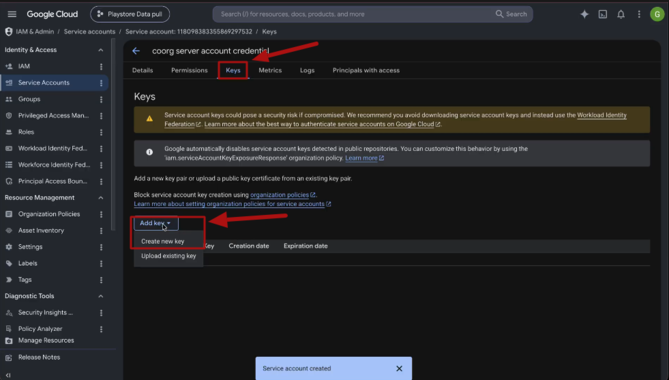This screenshot has height=380, width=669.
Task: Collapse the Resource Management section
Action: pos(100,198)
